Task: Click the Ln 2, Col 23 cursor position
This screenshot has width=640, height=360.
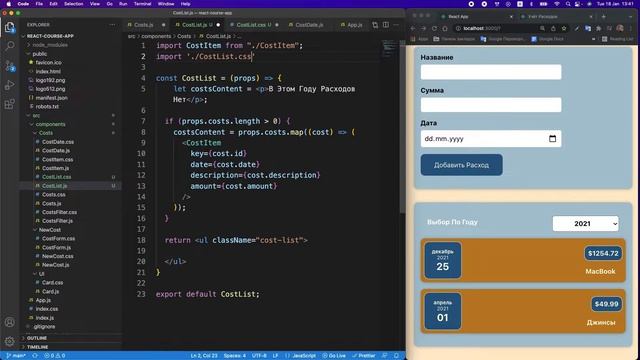Action: click(x=204, y=356)
